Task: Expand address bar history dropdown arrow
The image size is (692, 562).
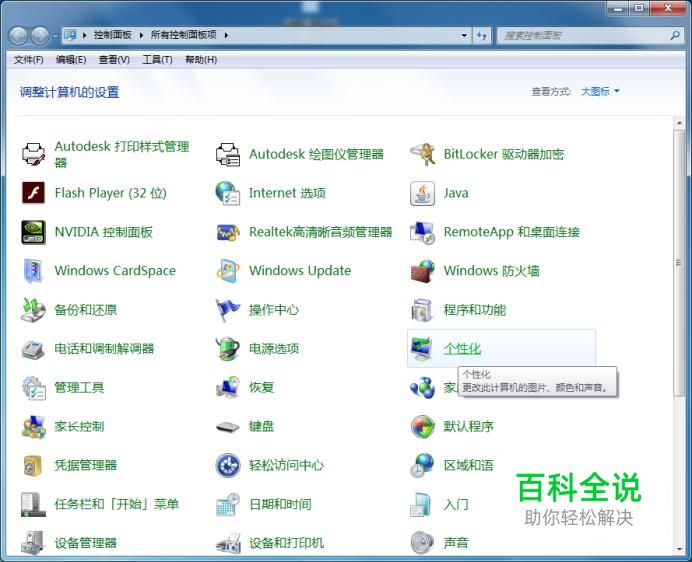Action: click(464, 35)
